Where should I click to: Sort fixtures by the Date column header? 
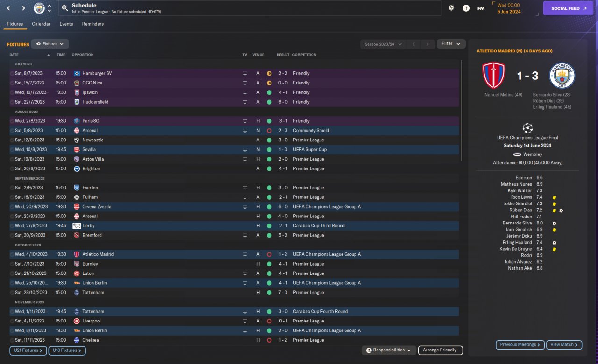(x=14, y=55)
